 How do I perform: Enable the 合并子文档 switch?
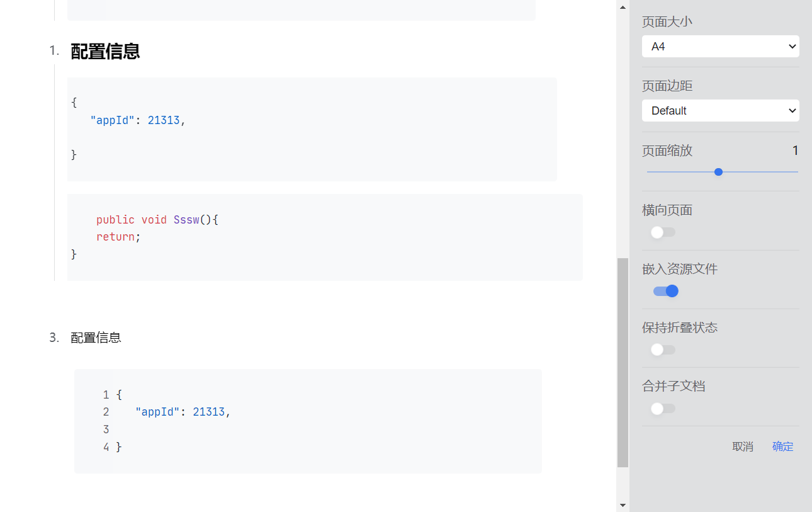tap(663, 409)
